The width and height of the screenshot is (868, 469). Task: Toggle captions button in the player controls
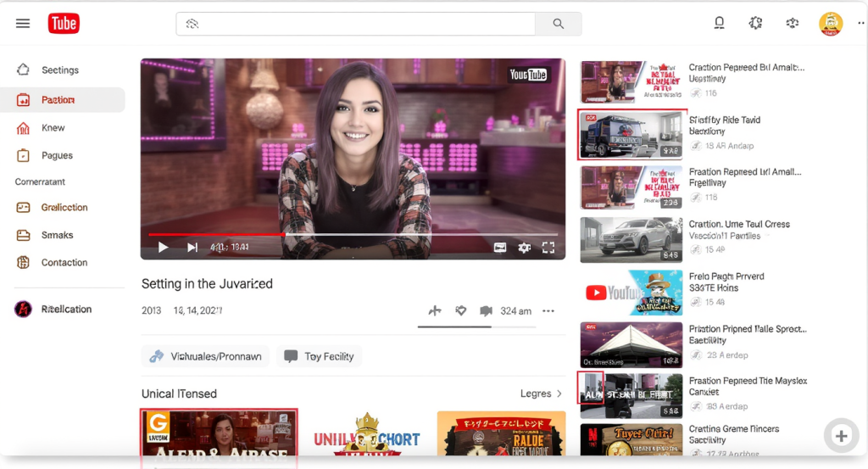tap(500, 248)
